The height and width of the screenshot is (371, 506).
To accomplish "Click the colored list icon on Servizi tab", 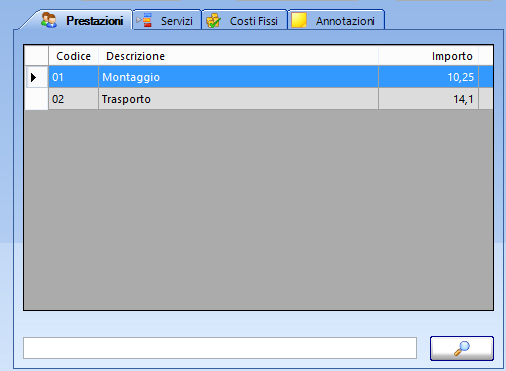I will point(145,20).
